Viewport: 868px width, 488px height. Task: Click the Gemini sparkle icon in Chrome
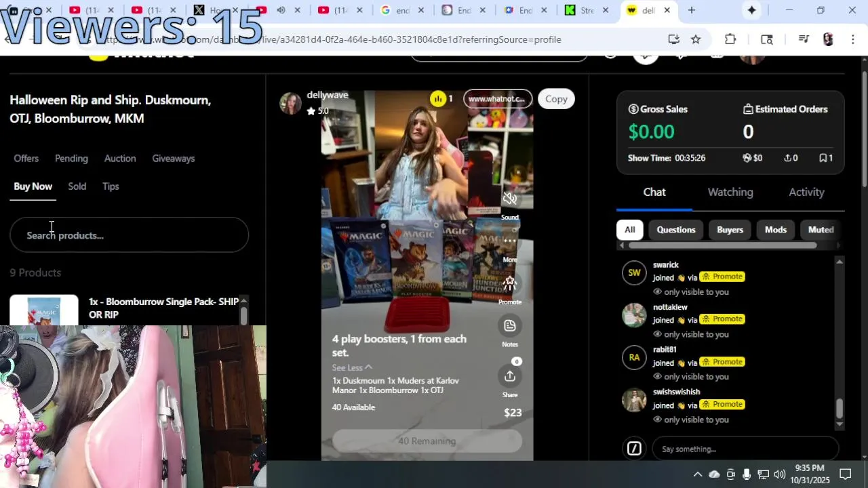coord(752,10)
